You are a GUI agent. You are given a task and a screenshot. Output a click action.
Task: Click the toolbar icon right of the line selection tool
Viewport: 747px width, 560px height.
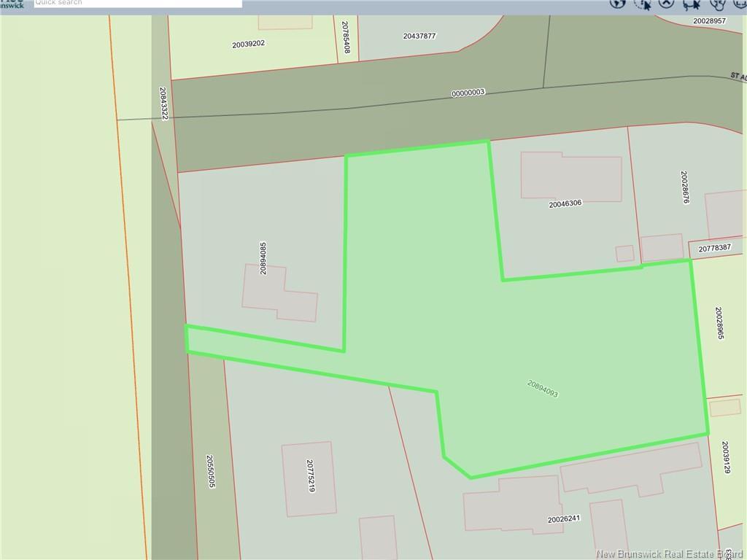pos(716,4)
